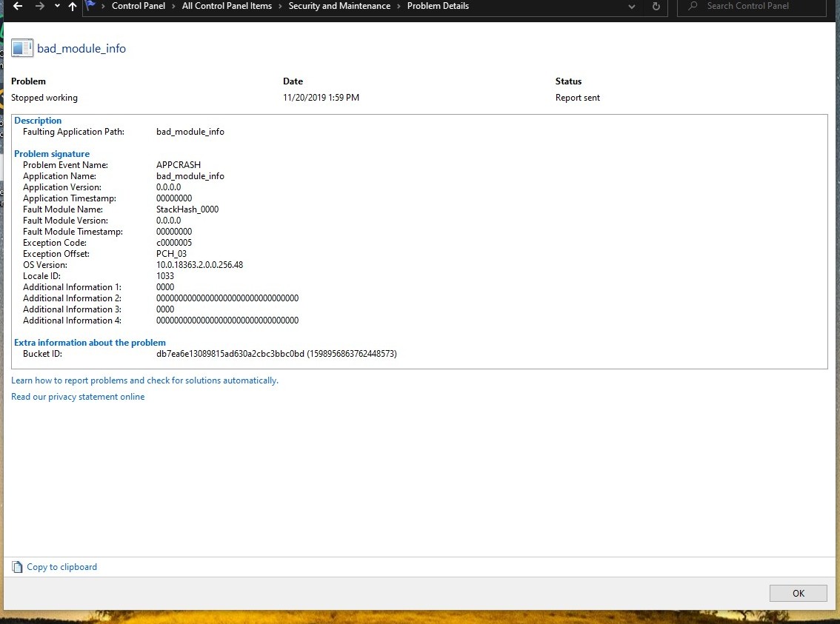The image size is (840, 624).
Task: Select the Application Version value 0.0.0.0
Action: [168, 187]
